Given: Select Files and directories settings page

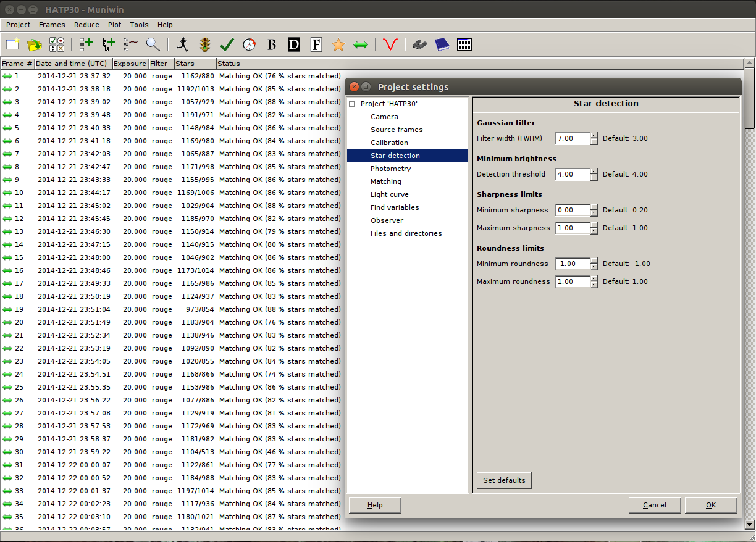Looking at the screenshot, I should 406,233.
